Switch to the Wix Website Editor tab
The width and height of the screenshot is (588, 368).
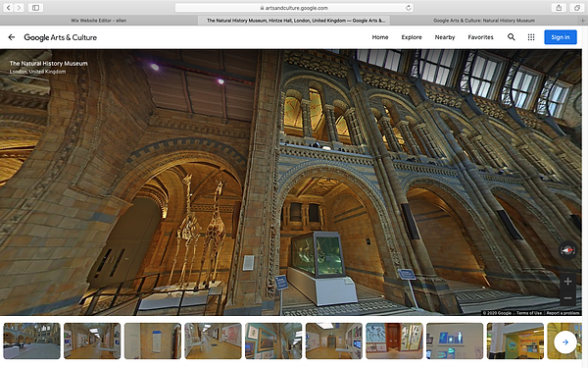tap(99, 21)
